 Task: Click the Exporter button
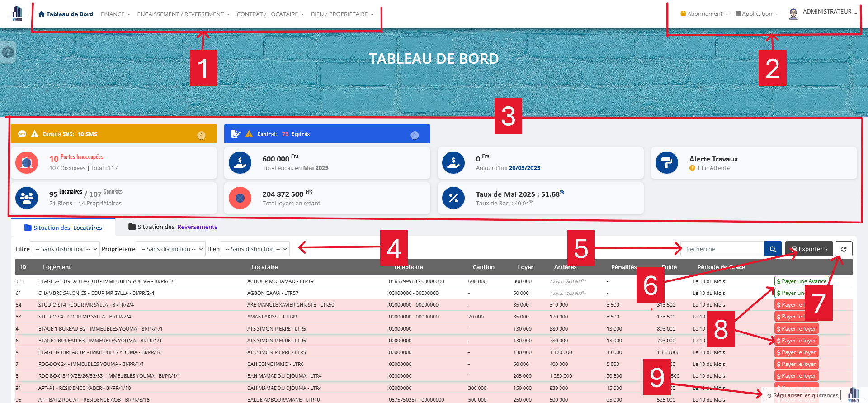point(809,249)
